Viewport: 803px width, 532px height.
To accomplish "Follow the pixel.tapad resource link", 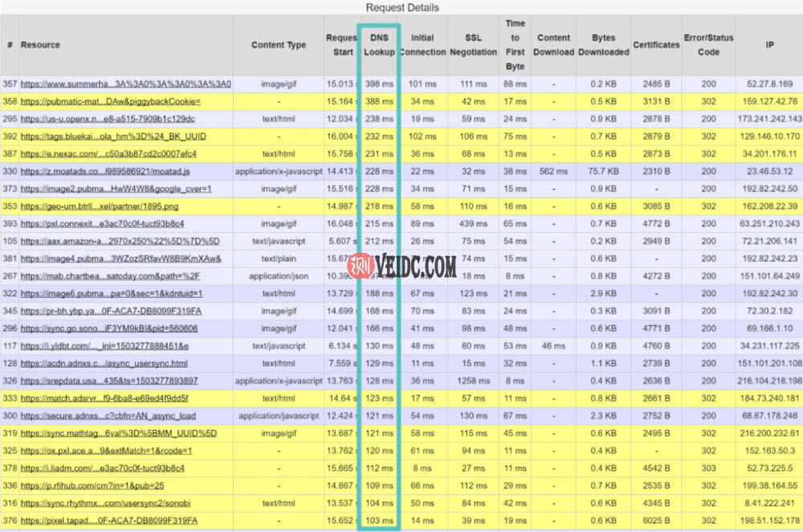I will click(109, 521).
